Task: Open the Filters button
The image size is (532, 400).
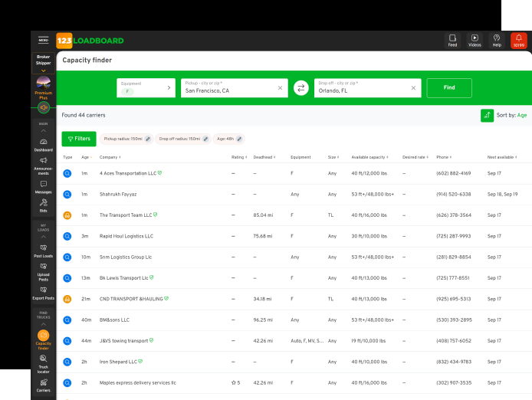Action: (x=79, y=139)
